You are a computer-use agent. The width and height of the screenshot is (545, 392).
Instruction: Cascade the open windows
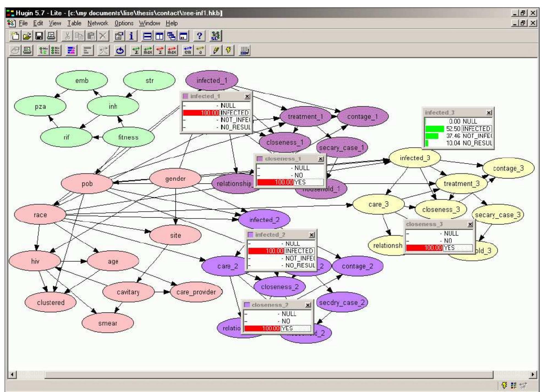[x=172, y=36]
